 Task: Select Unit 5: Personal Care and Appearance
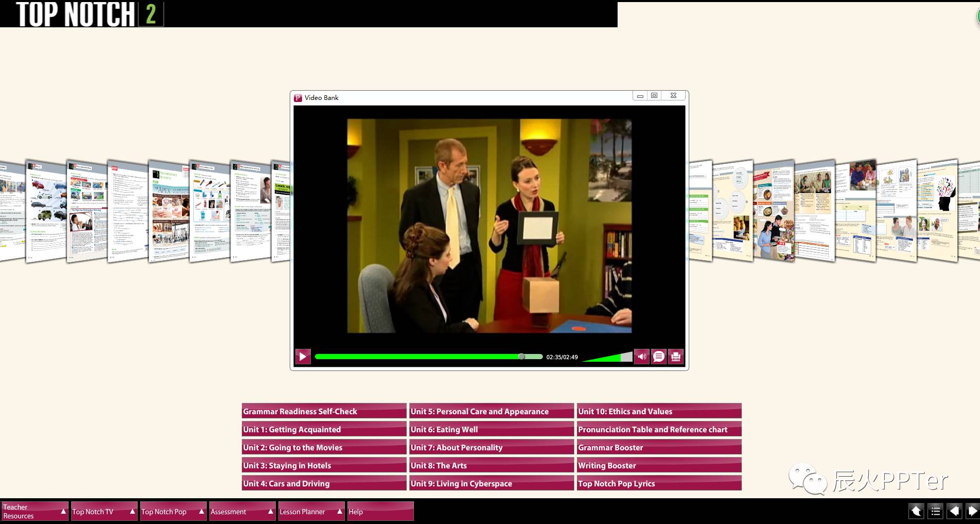491,411
